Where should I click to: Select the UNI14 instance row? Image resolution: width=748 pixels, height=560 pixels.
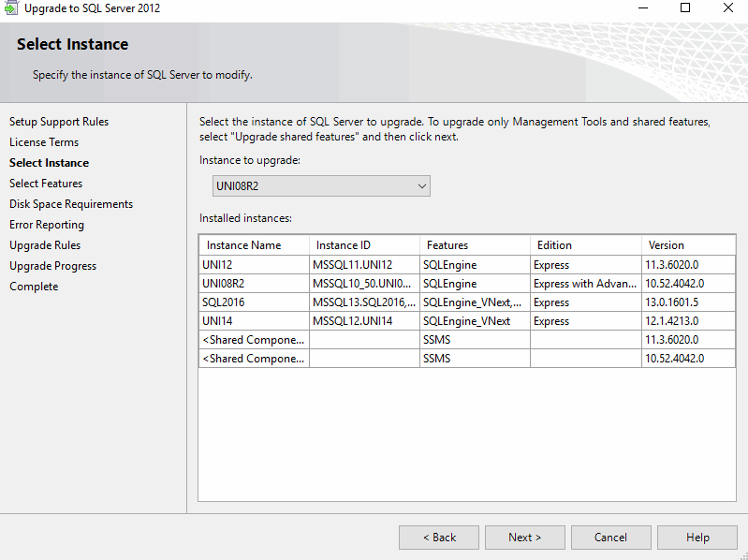coord(253,321)
